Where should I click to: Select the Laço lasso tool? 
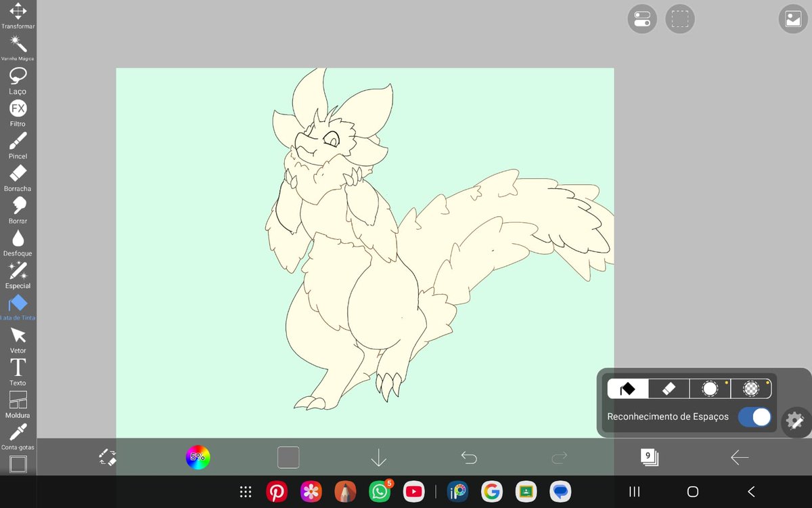pos(18,80)
